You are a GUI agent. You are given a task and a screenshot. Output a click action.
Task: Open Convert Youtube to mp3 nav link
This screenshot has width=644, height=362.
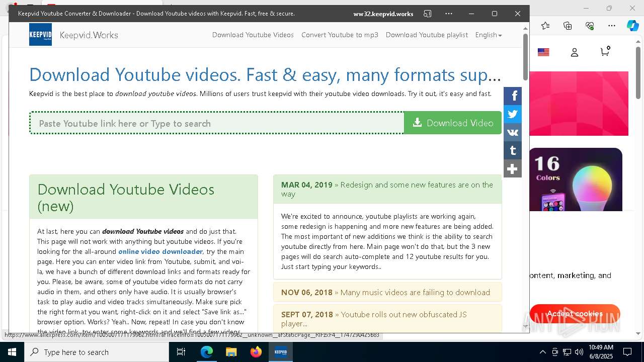[340, 35]
